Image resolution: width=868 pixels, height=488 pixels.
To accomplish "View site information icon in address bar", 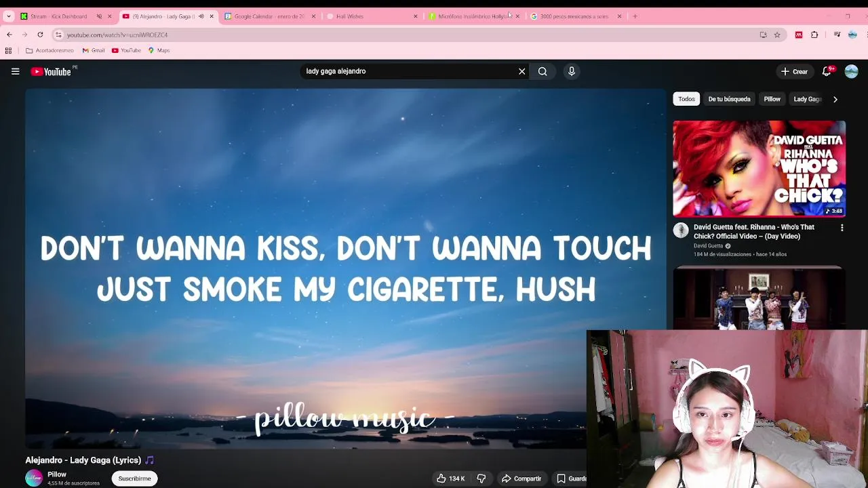I will 58,35.
